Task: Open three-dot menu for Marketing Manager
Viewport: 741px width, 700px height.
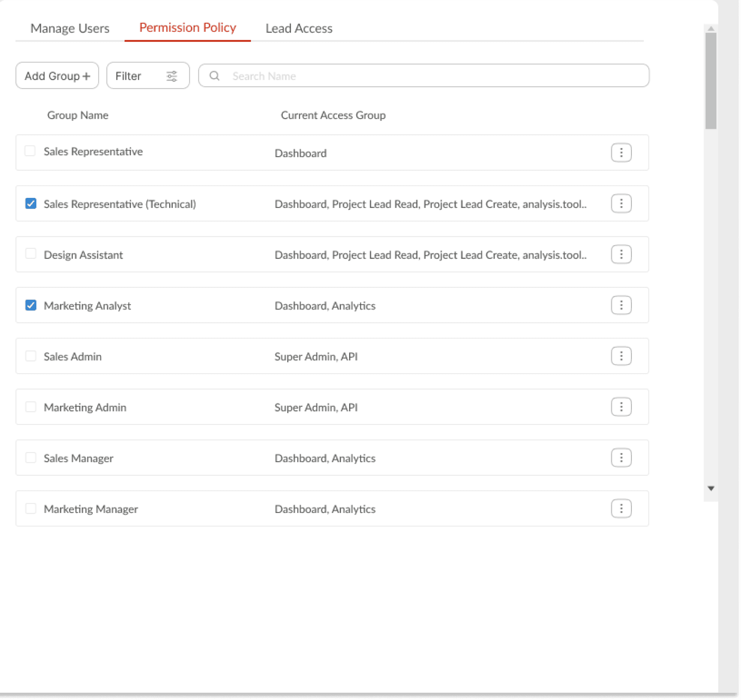Action: (621, 509)
